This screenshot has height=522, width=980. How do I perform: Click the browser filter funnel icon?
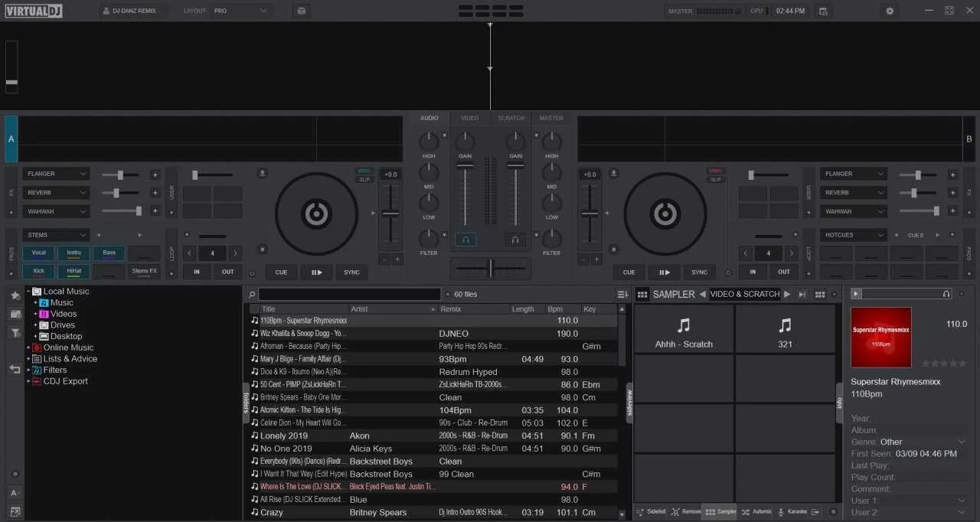[15, 332]
